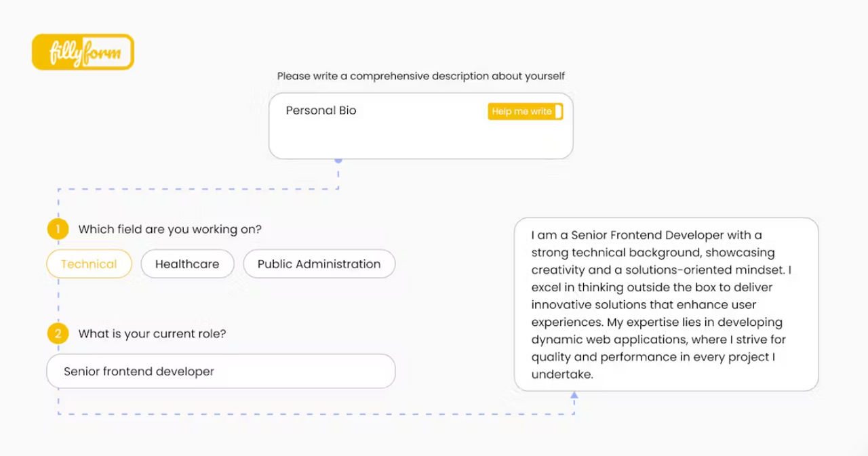Select the Healthcare field option

187,264
